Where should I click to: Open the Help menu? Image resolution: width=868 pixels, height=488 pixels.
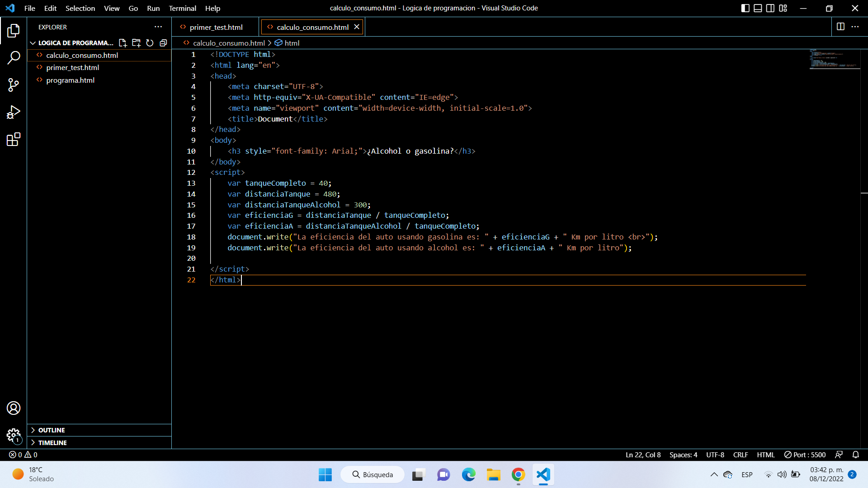point(212,8)
